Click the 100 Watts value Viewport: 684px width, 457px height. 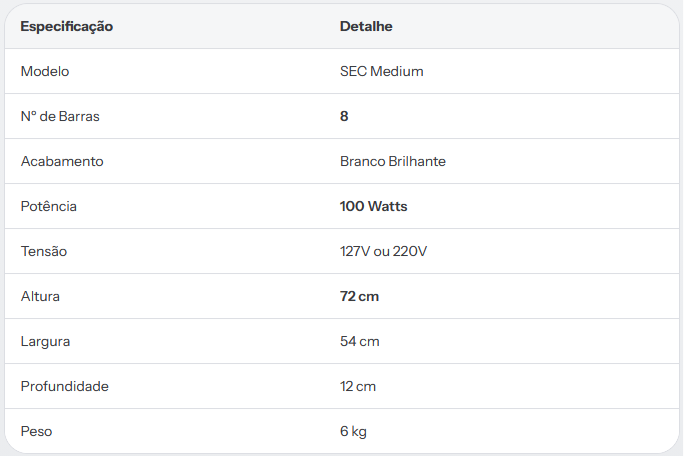tap(373, 206)
